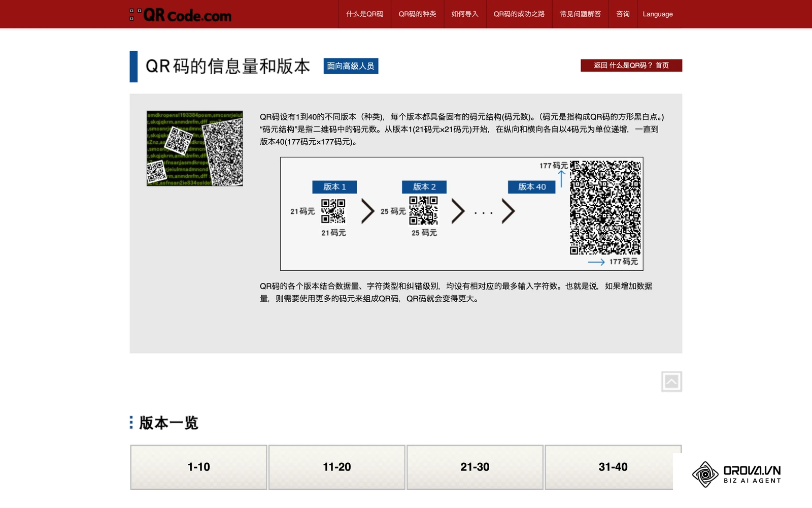812x508 pixels.
Task: Click the large version 40 QR code image
Action: pos(605,208)
